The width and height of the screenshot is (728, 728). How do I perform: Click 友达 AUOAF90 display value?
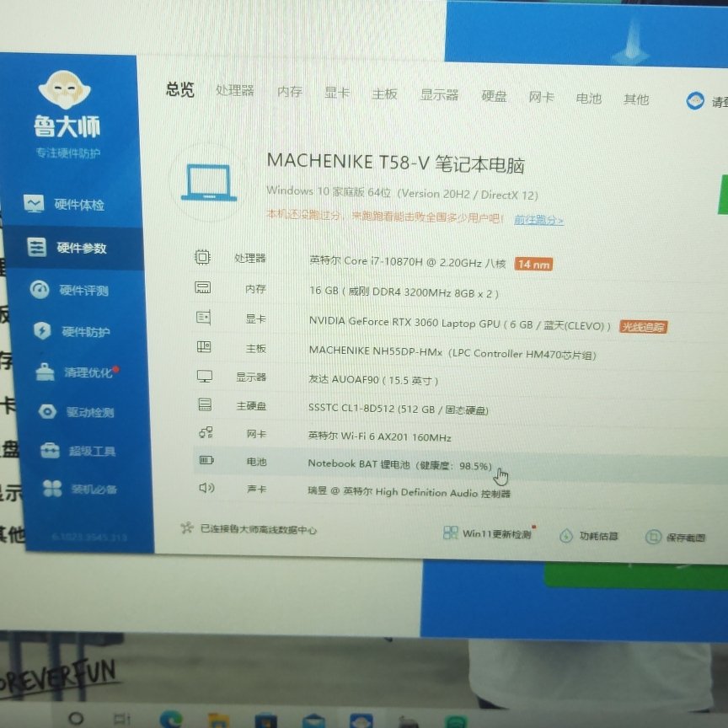[373, 379]
